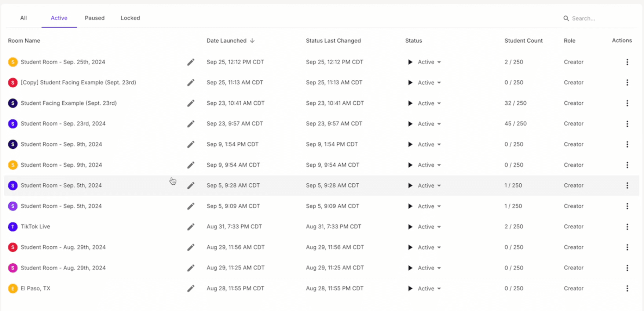The width and height of the screenshot is (644, 311).
Task: Edit name of El Paso, TX room
Action: (x=191, y=289)
